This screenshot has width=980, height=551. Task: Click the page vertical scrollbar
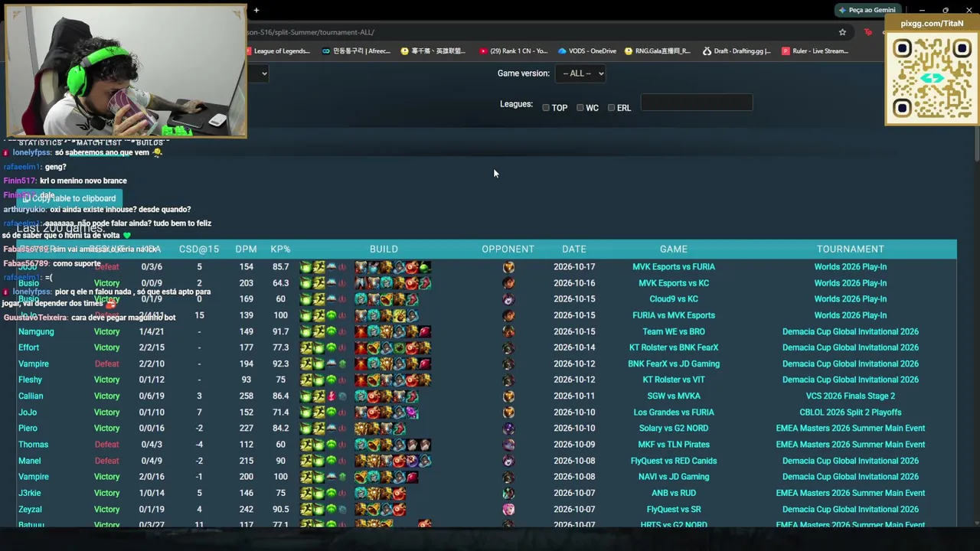pyautogui.click(x=975, y=329)
